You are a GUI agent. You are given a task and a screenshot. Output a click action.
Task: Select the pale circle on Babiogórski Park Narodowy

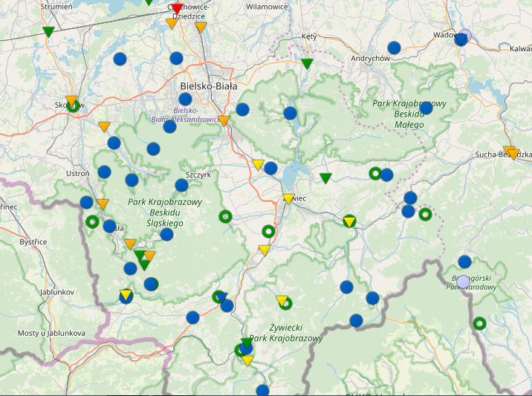pyautogui.click(x=463, y=282)
